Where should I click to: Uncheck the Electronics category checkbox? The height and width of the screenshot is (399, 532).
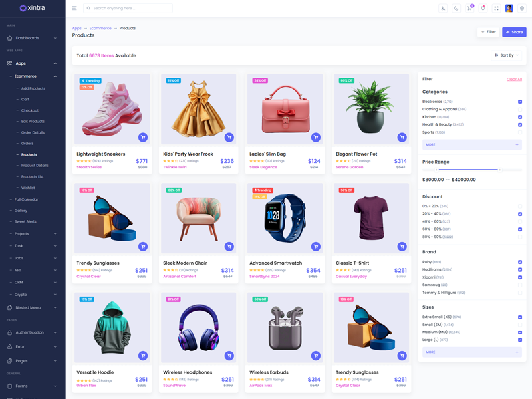[520, 102]
